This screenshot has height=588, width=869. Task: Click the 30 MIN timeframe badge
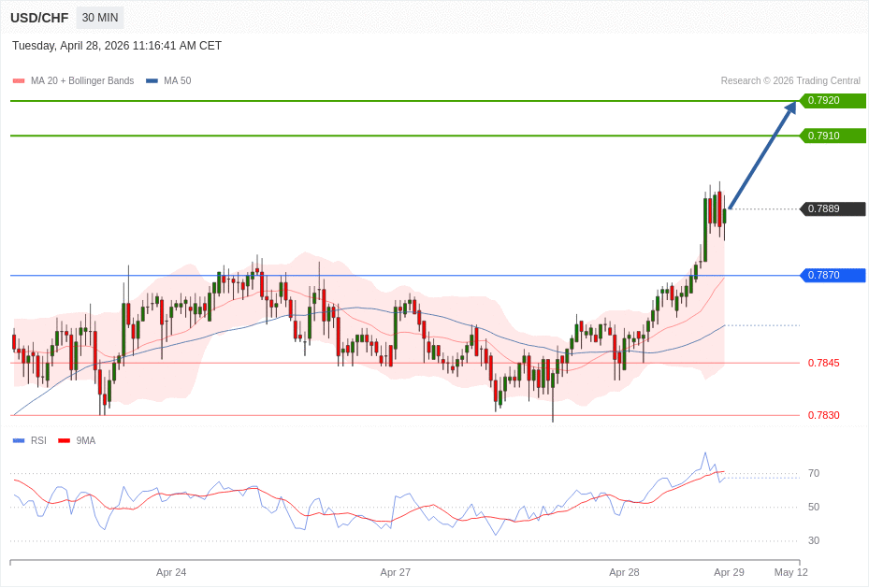(99, 18)
